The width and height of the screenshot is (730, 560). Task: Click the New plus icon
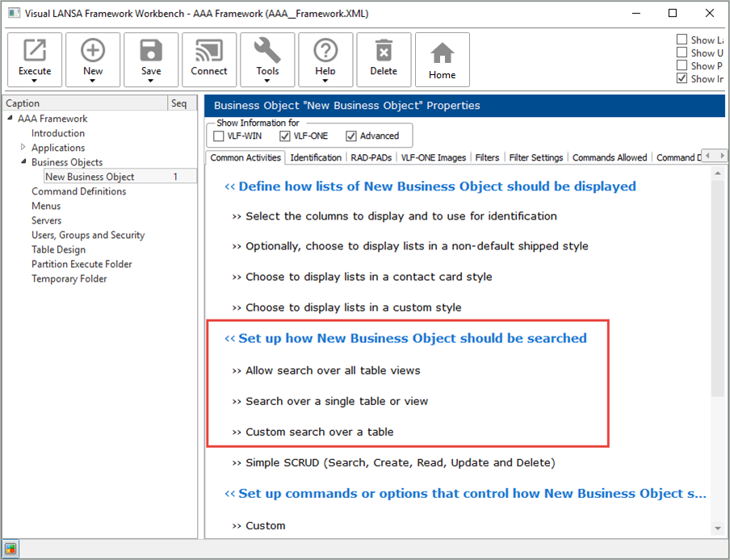coord(93,52)
